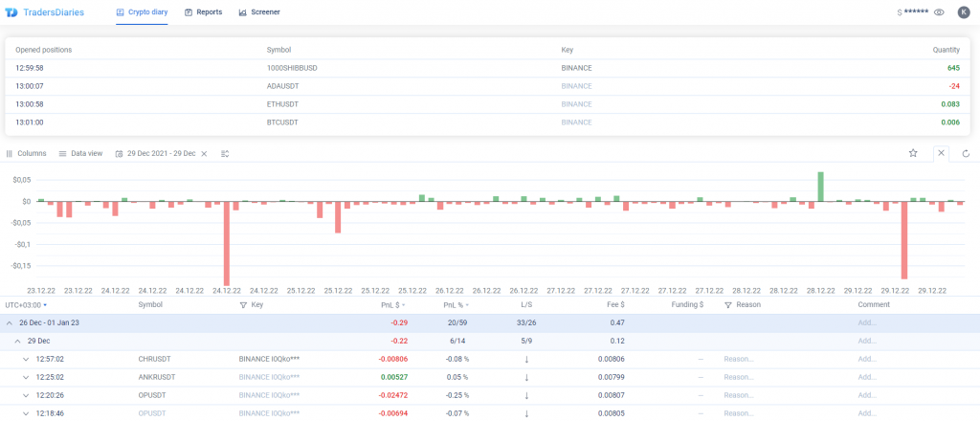Screen dimensions: 980x421
Task: Switch to Data view
Action: tap(80, 153)
